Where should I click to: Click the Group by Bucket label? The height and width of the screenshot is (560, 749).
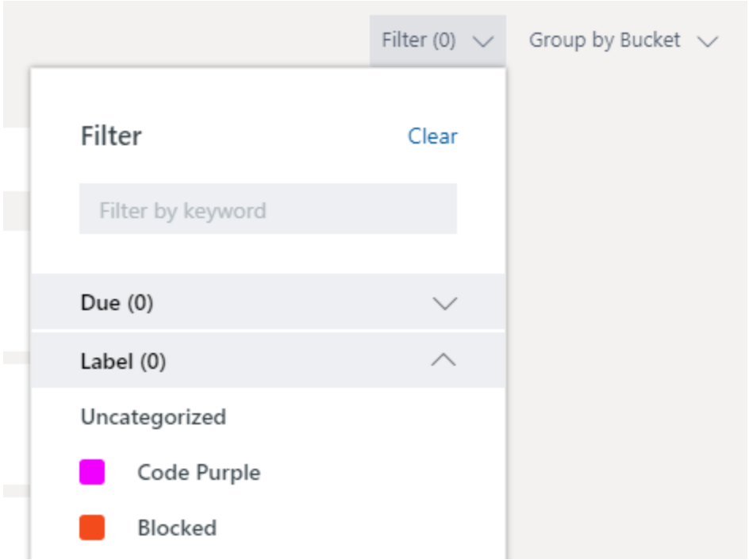(605, 40)
